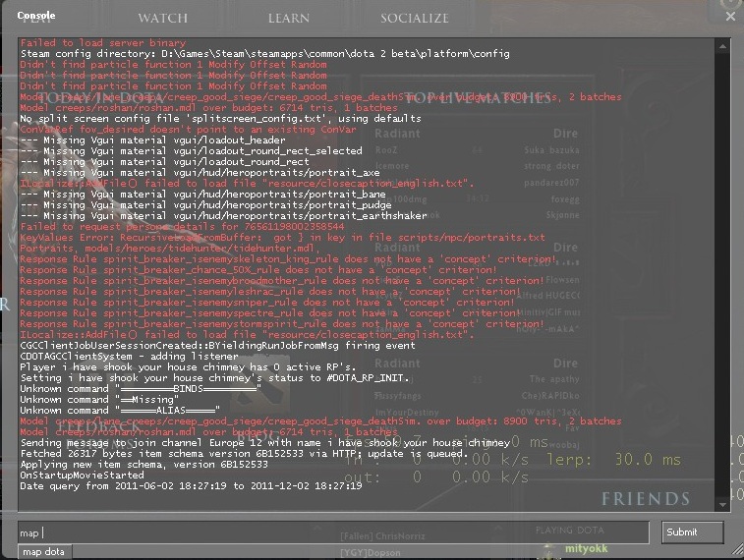The image size is (744, 560).
Task: Click 'Unknown command BINDS' line
Action: point(141,389)
